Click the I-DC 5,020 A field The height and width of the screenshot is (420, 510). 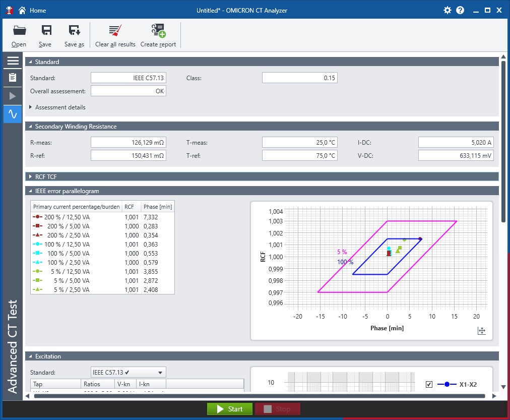point(456,143)
